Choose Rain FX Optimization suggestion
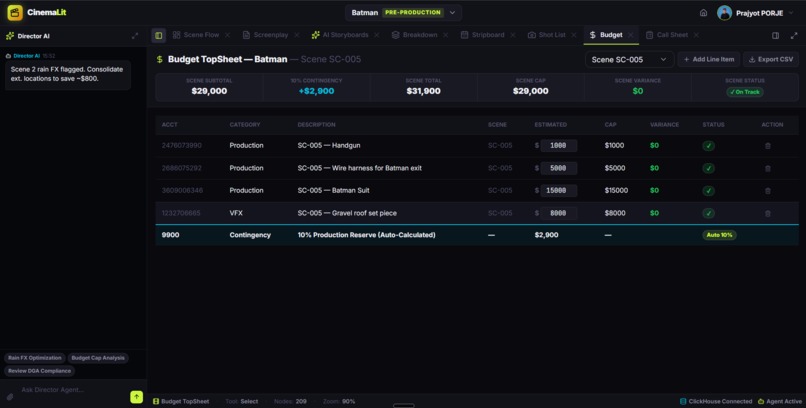 point(34,358)
